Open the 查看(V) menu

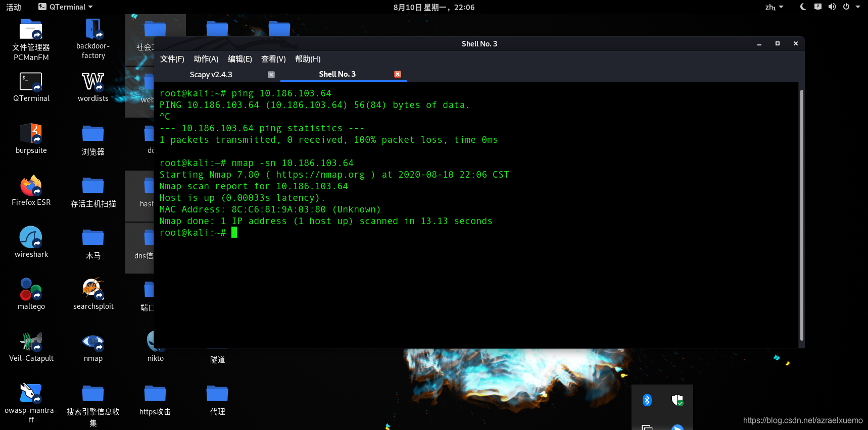(273, 59)
